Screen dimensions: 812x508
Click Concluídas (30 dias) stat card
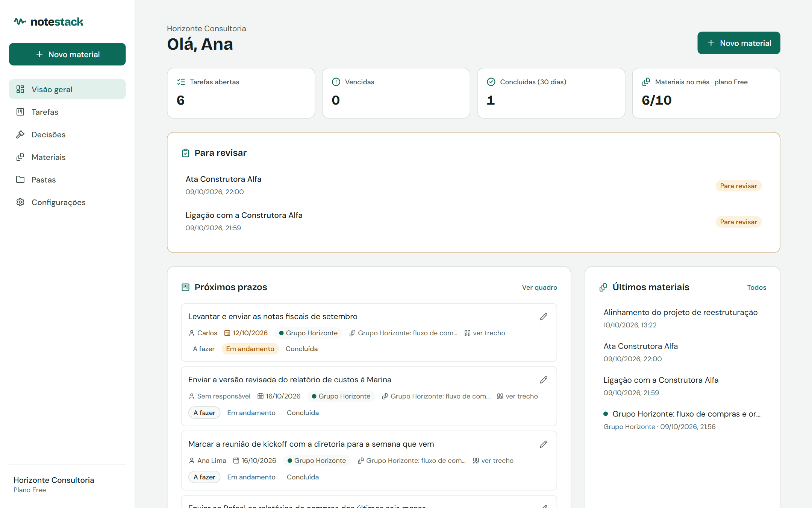click(551, 93)
